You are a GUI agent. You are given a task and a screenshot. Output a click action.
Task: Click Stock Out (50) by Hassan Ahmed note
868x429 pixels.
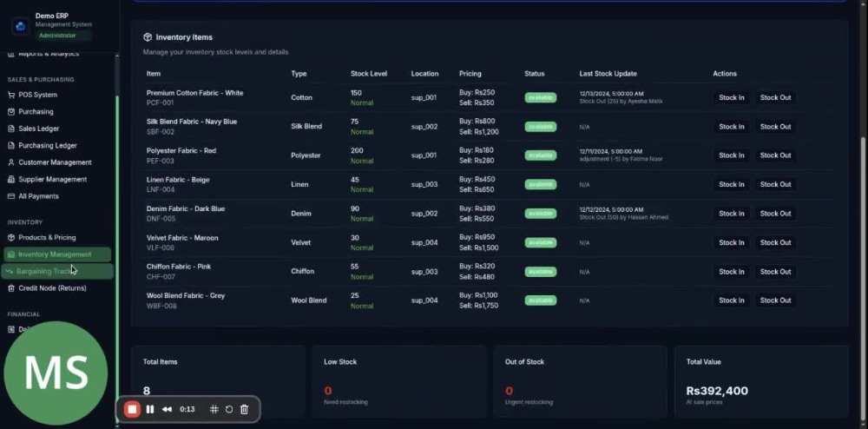click(x=623, y=218)
